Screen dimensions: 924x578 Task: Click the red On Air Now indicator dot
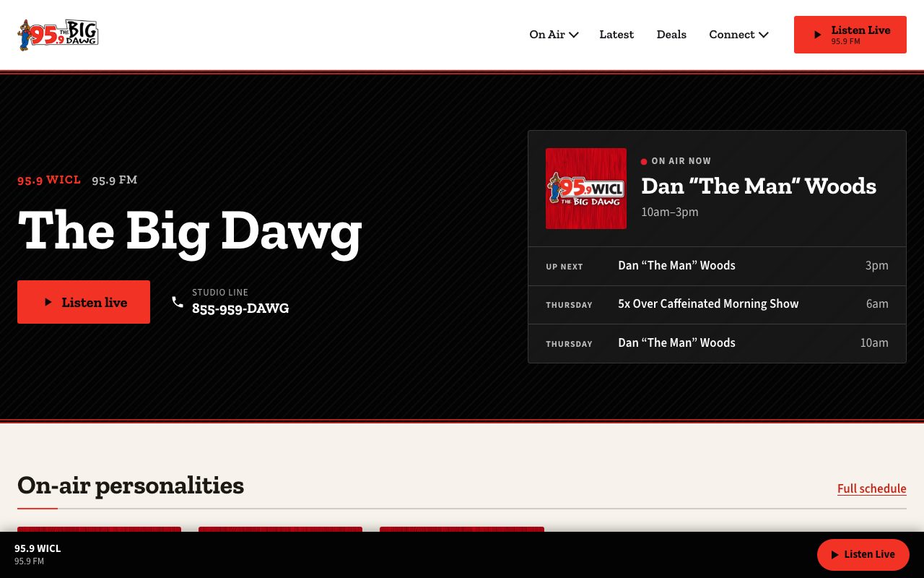pyautogui.click(x=644, y=162)
